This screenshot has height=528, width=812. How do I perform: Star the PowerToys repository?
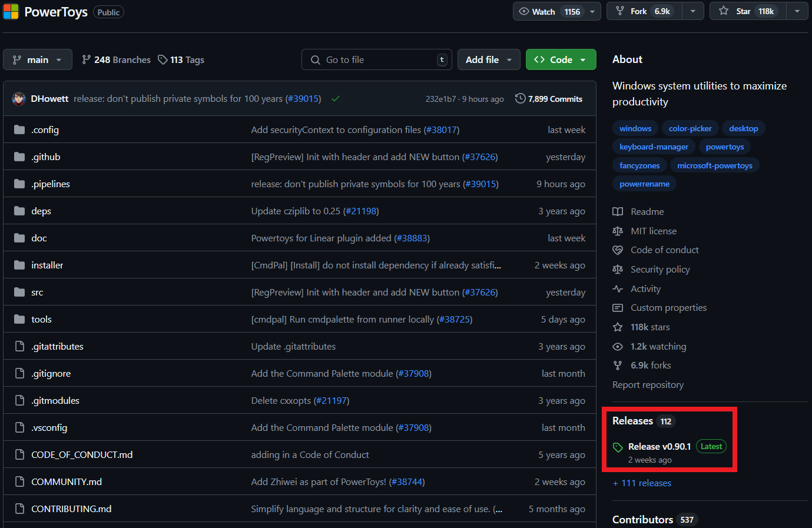click(x=748, y=11)
